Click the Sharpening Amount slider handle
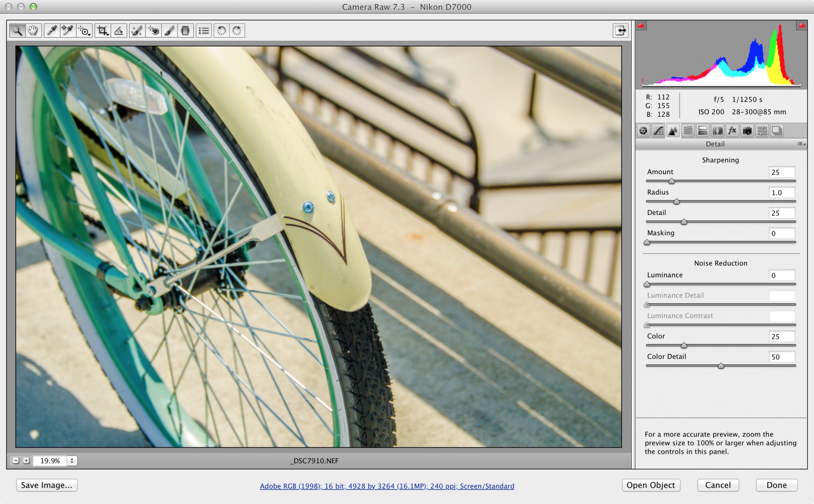 (x=671, y=181)
